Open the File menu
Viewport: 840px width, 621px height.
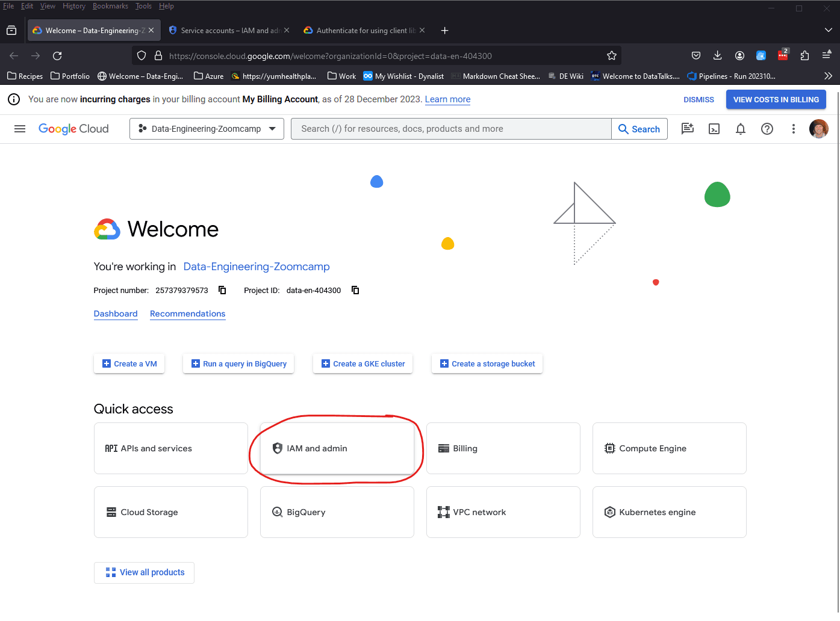click(x=8, y=6)
